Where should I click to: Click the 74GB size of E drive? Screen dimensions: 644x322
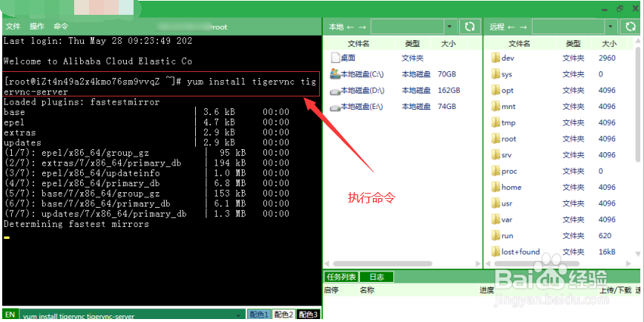pos(447,106)
